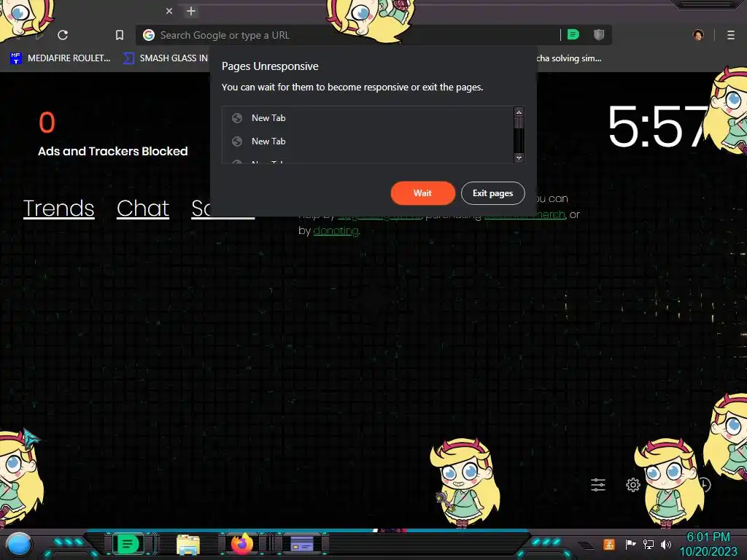Open the customize sliders icon on the page
The image size is (747, 560).
pyautogui.click(x=598, y=485)
